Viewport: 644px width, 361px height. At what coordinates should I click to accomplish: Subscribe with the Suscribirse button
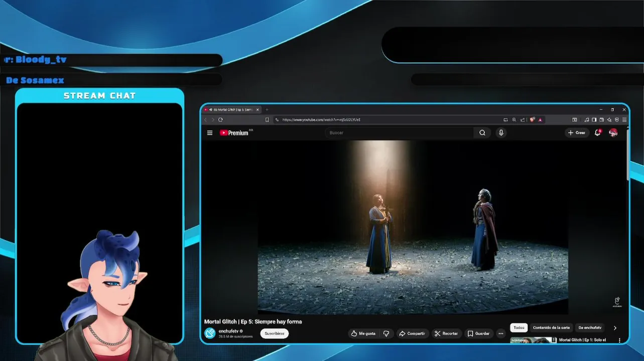275,333
